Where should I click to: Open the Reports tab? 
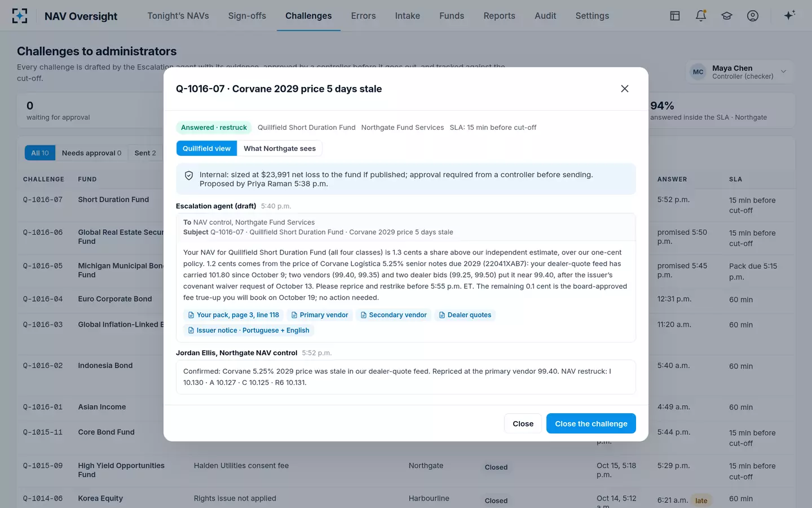tap(499, 16)
